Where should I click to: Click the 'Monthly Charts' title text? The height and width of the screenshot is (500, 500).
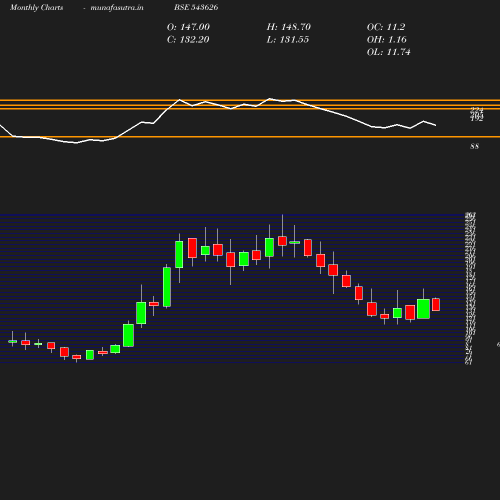click(36, 7)
